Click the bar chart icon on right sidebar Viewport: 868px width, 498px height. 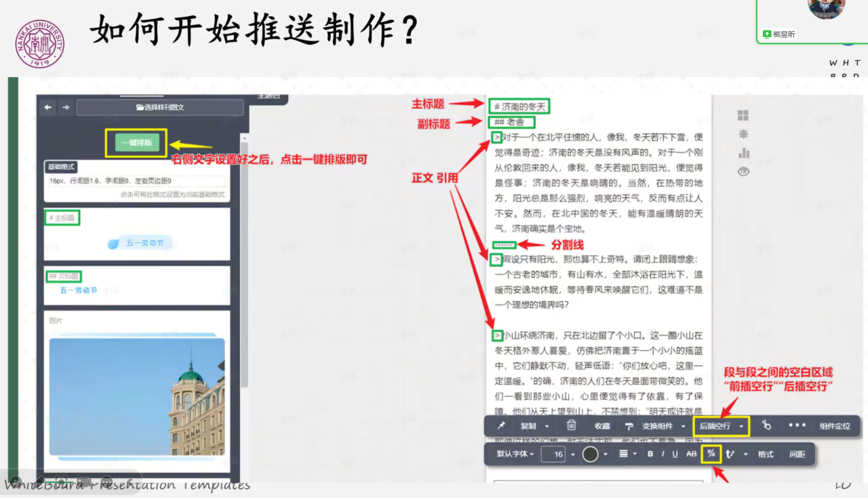click(x=743, y=153)
